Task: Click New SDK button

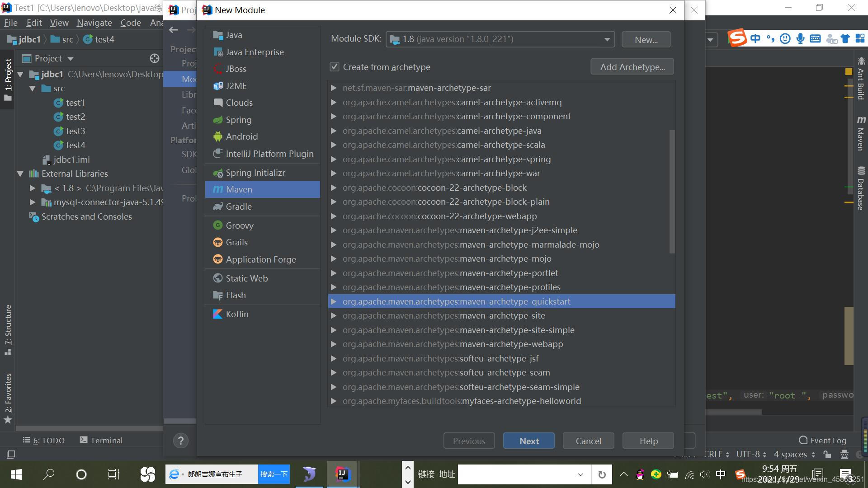Action: click(646, 39)
